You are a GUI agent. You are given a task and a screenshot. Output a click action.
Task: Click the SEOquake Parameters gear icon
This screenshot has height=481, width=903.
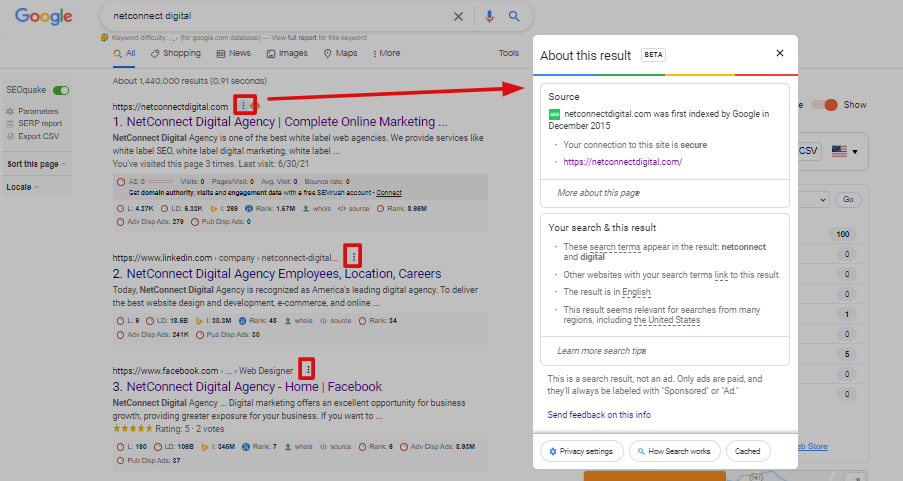[10, 111]
